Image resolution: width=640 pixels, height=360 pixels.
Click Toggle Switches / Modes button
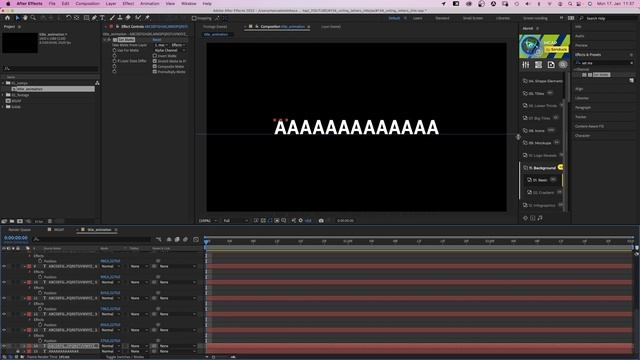tap(124, 357)
